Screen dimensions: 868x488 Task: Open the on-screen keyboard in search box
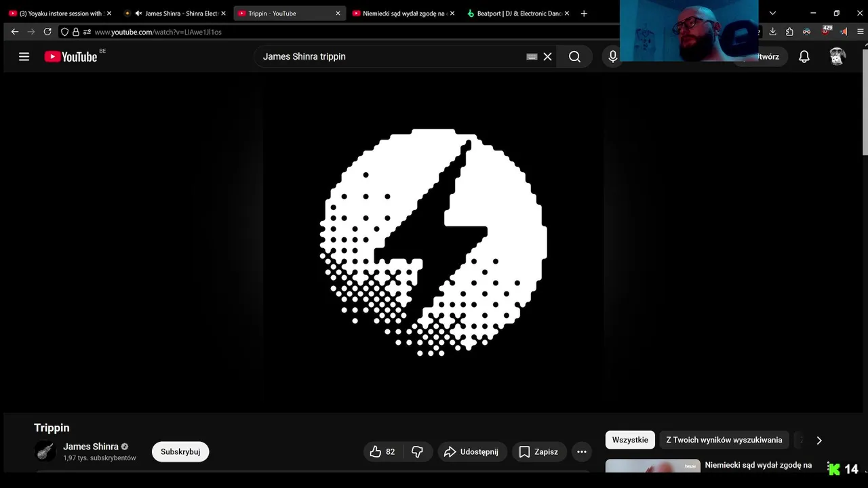click(532, 57)
